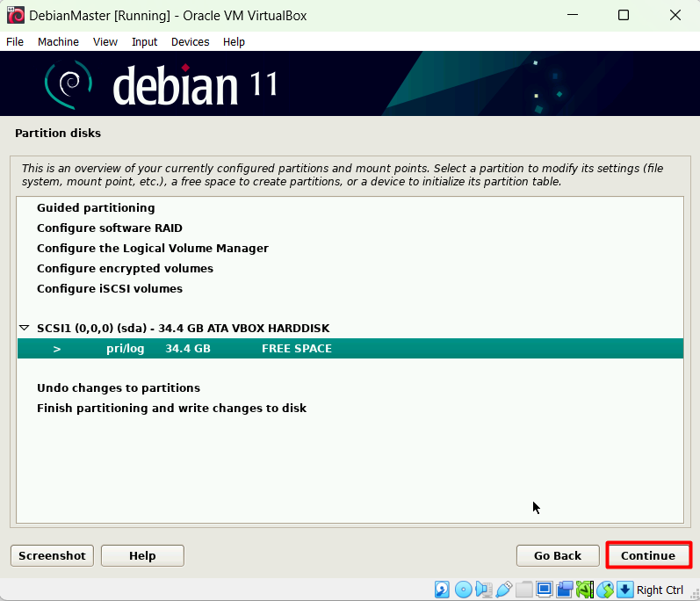The width and height of the screenshot is (700, 601).
Task: Click the audio speaker and microphone status icon
Action: point(484,590)
